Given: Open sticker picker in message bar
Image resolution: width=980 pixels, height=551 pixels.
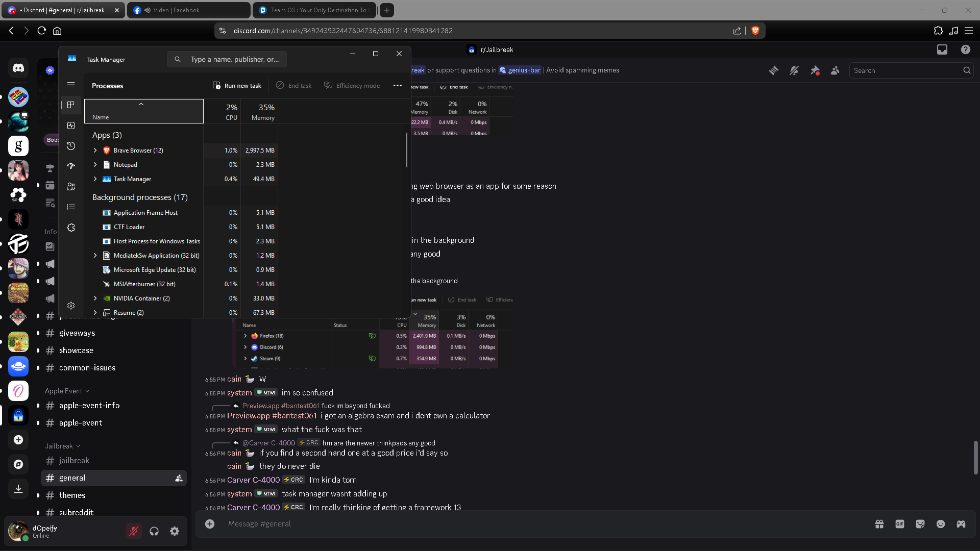Looking at the screenshot, I should pos(920,524).
